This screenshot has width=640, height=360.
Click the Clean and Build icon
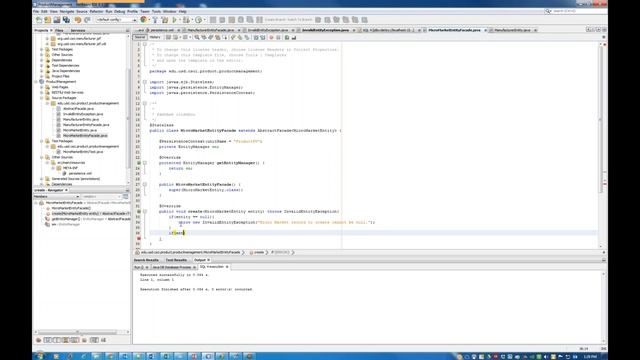[x=164, y=20]
